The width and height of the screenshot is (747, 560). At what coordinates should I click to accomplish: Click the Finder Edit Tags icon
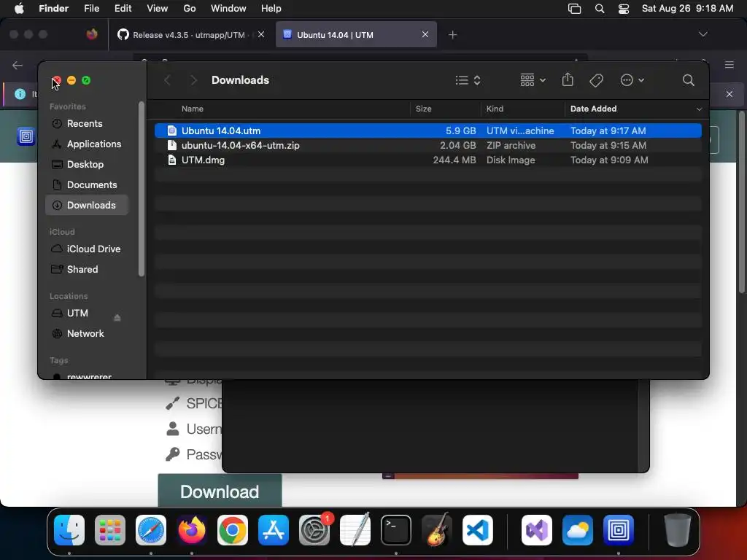(596, 80)
